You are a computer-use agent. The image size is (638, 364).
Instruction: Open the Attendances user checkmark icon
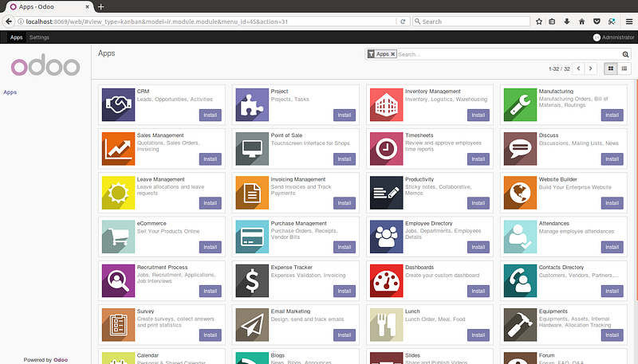520,237
